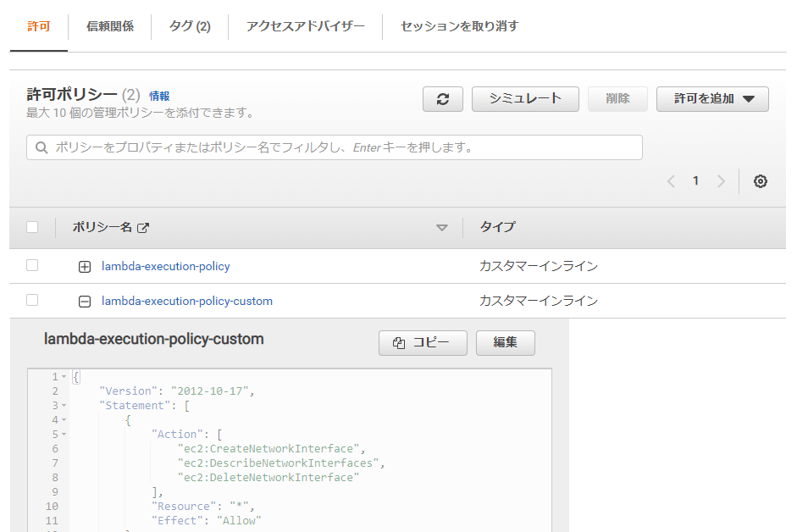This screenshot has height=532, width=797.
Task: Click the "Allow" value in JSON
Action: (239, 520)
